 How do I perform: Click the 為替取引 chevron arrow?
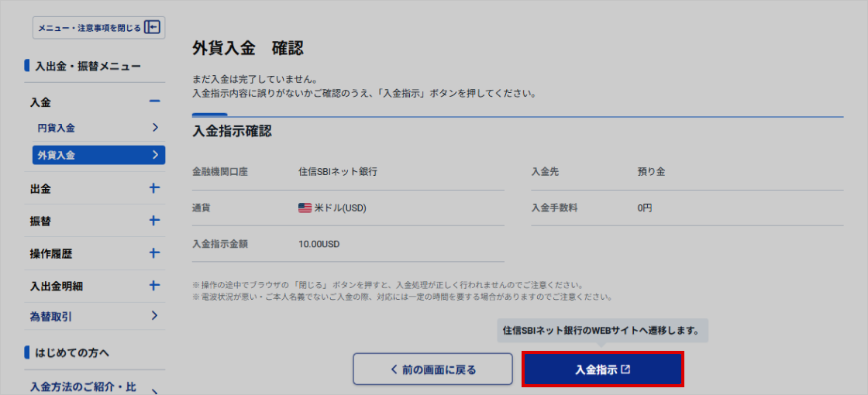point(155,315)
